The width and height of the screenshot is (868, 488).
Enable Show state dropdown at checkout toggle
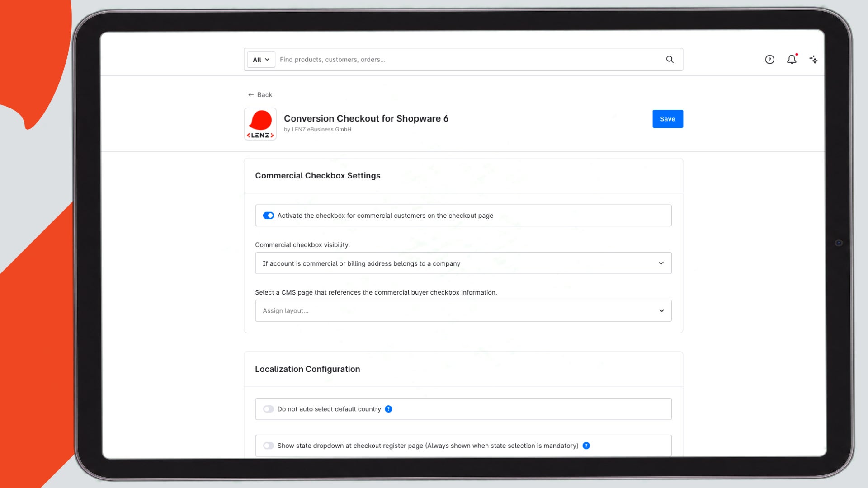[x=269, y=446]
